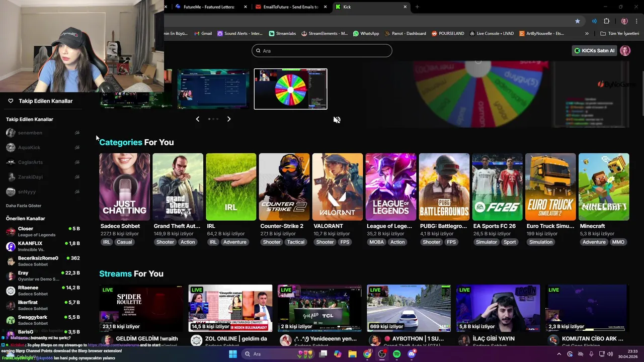Image resolution: width=644 pixels, height=362 pixels.
Task: Open Discord from the taskbar
Action: click(412, 354)
